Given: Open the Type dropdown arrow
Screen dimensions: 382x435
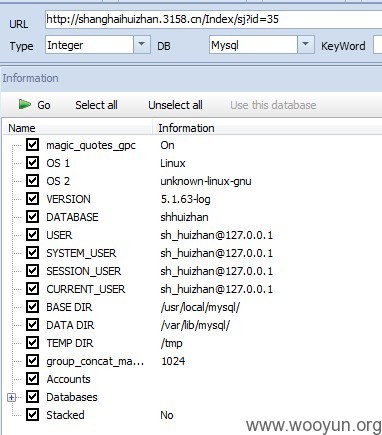Looking at the screenshot, I should (142, 44).
